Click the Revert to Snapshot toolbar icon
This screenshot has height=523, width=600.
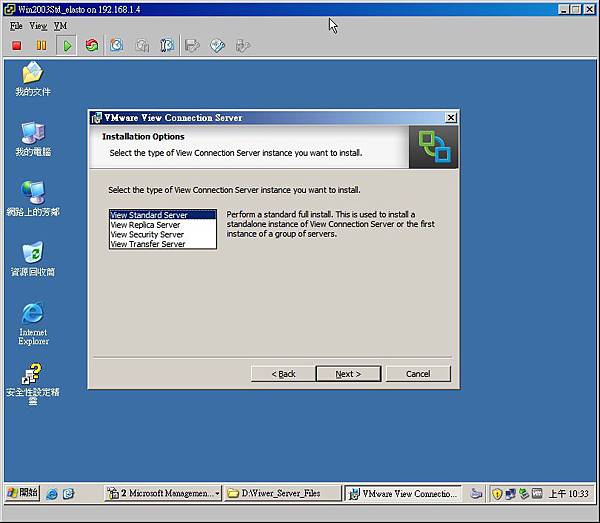click(142, 46)
